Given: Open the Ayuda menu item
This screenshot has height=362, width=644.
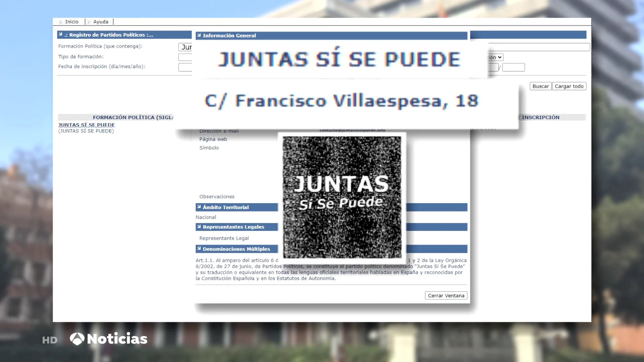Looking at the screenshot, I should pyautogui.click(x=101, y=22).
